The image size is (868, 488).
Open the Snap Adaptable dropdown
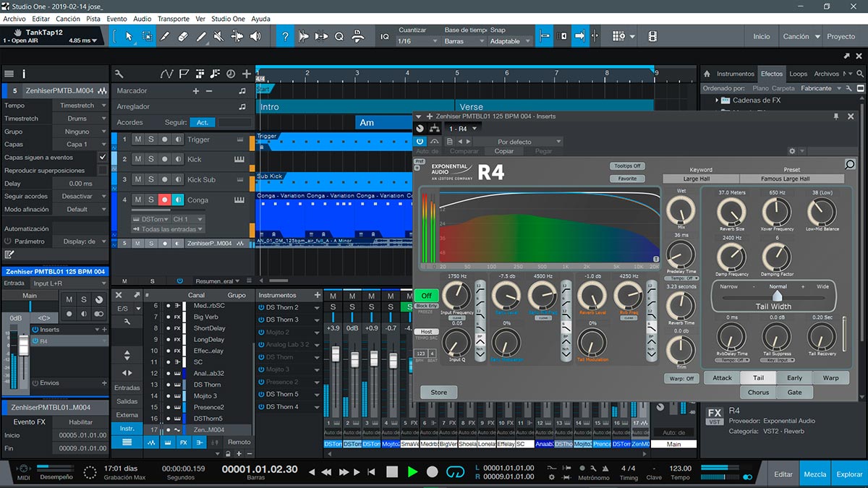click(509, 41)
